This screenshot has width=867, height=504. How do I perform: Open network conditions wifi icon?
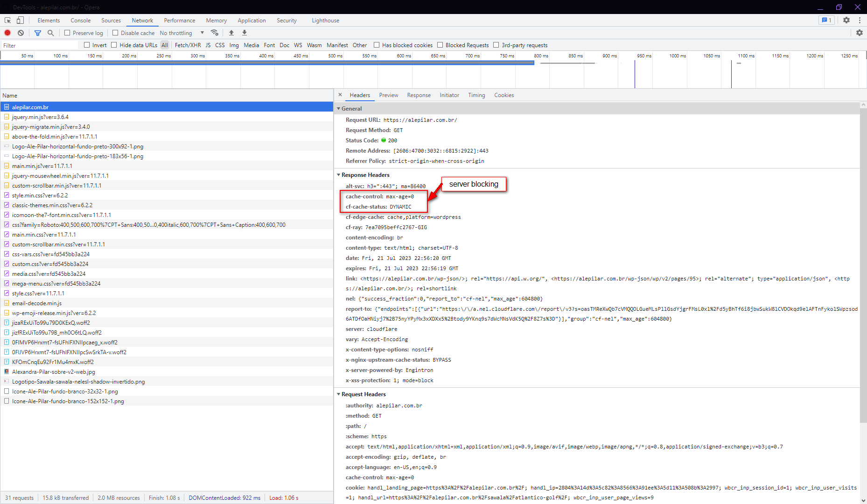pyautogui.click(x=215, y=33)
